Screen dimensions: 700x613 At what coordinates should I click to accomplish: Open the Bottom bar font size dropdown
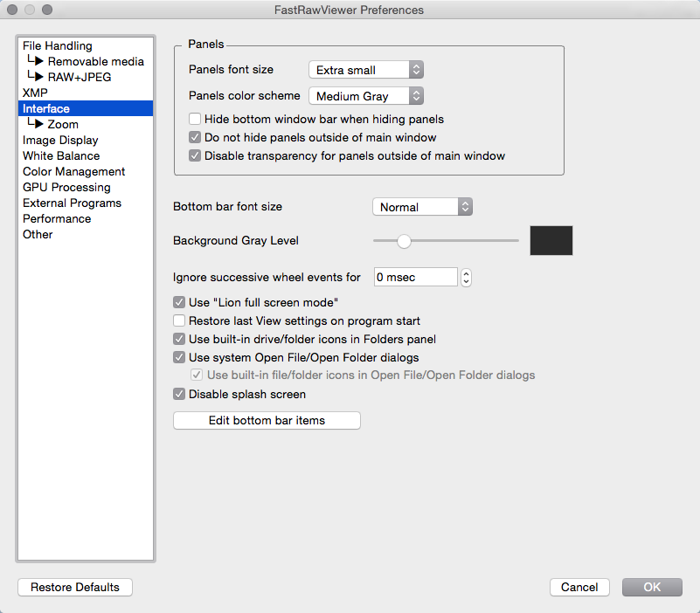coord(422,207)
